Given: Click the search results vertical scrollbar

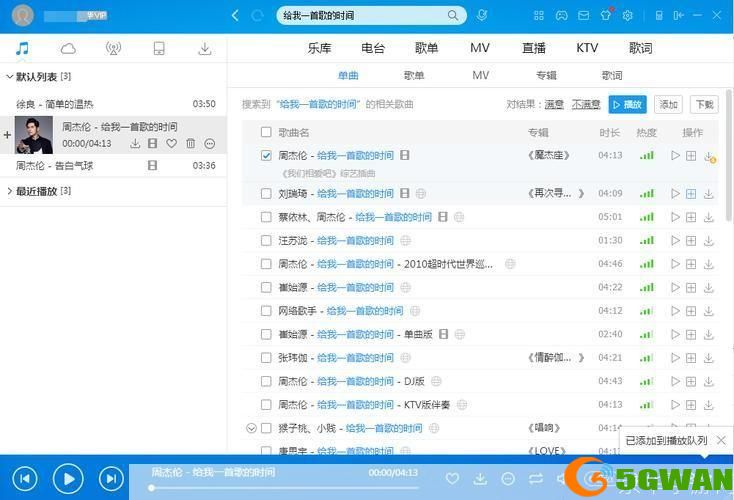Looking at the screenshot, I should (x=728, y=154).
